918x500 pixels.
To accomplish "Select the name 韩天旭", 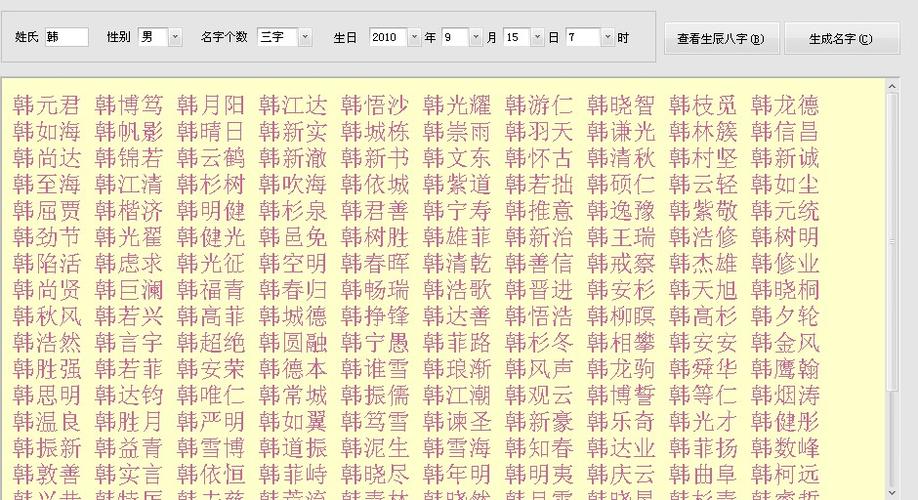I will pos(703,290).
